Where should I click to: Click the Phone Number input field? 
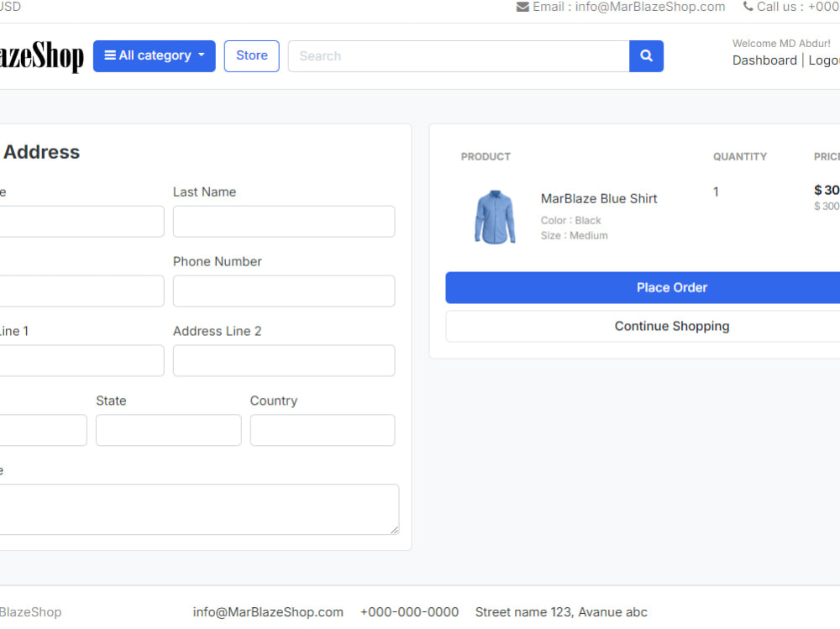283,291
